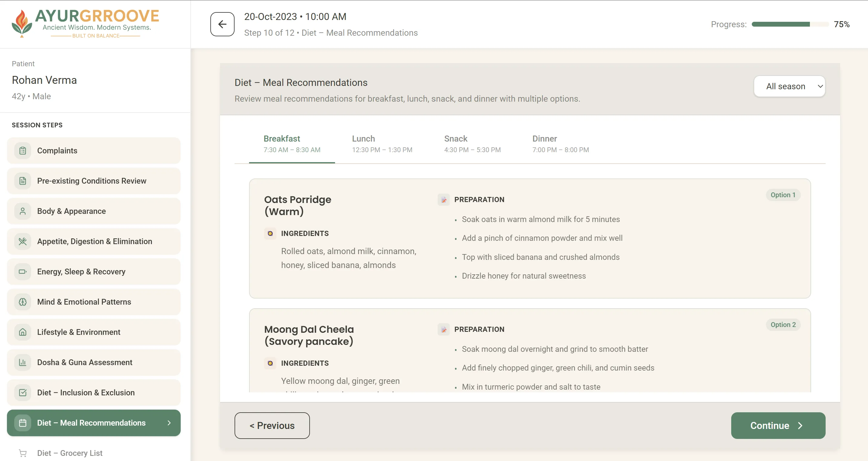Open Dosha & Guna Assessment step

tap(94, 363)
